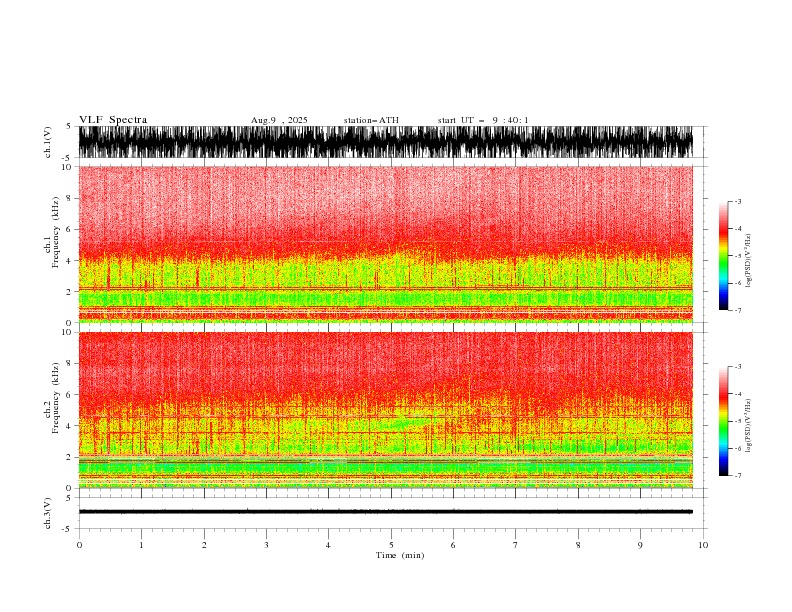Click time axis tick label 9

pyautogui.click(x=640, y=545)
